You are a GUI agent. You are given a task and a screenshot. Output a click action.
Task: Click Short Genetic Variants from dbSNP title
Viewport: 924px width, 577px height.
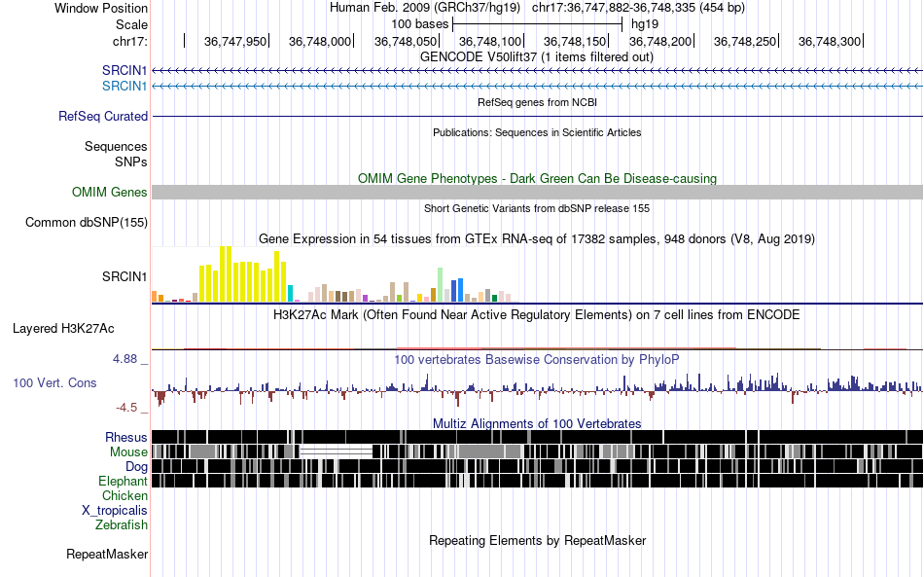click(537, 208)
